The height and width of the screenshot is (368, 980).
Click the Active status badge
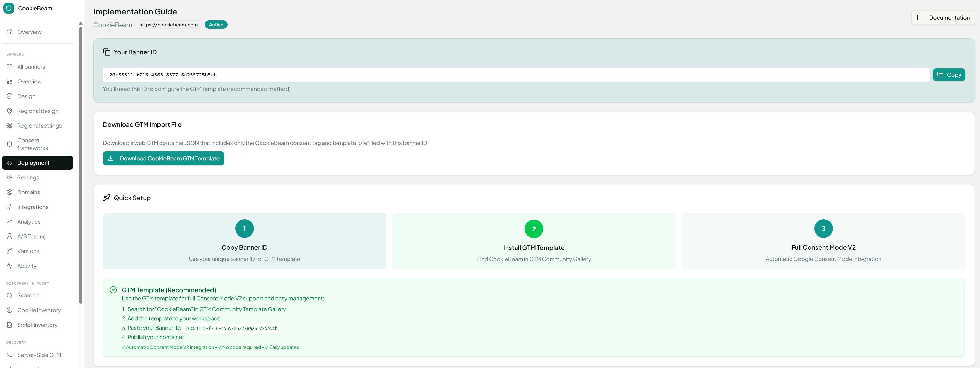coord(216,25)
